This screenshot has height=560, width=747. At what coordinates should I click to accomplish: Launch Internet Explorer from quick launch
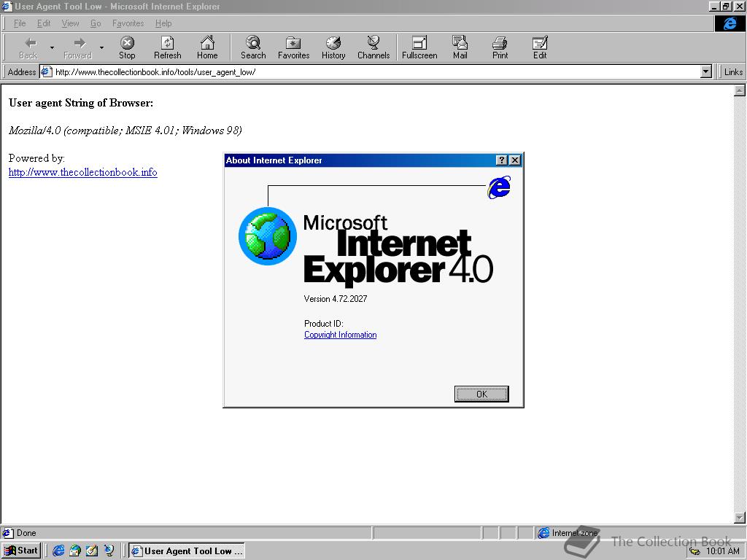pos(58,551)
